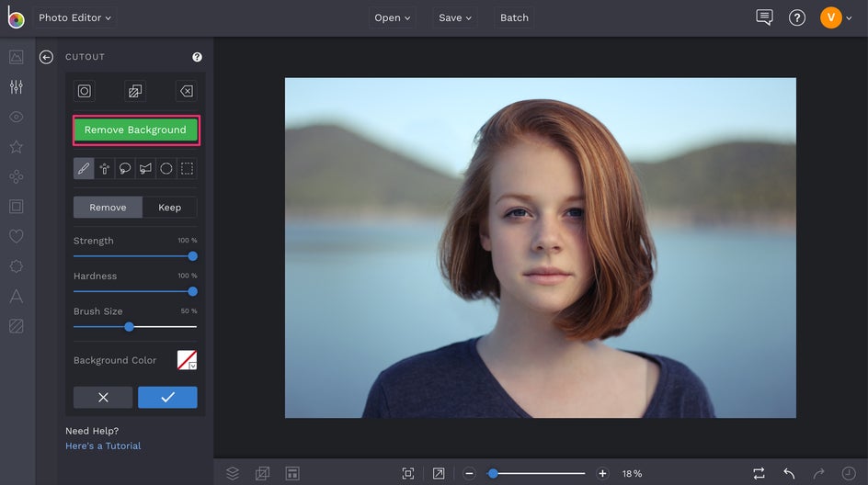The width and height of the screenshot is (868, 485).
Task: Click the invert selection icon
Action: tap(135, 91)
